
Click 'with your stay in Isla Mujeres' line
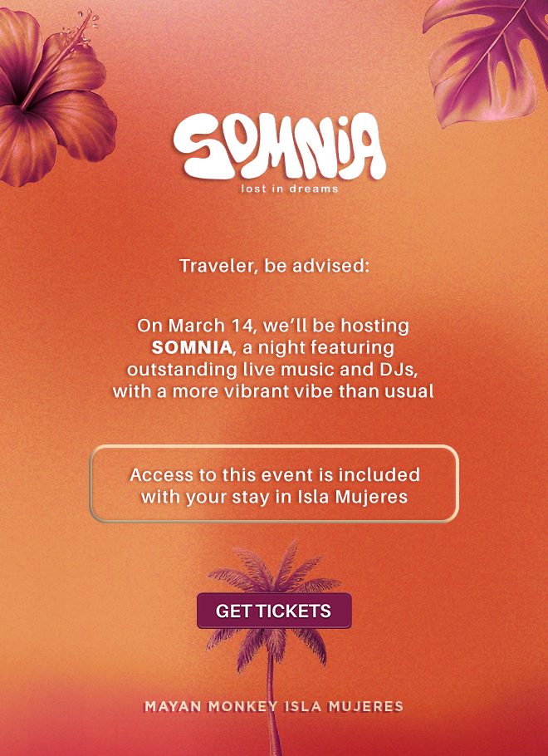tap(274, 497)
